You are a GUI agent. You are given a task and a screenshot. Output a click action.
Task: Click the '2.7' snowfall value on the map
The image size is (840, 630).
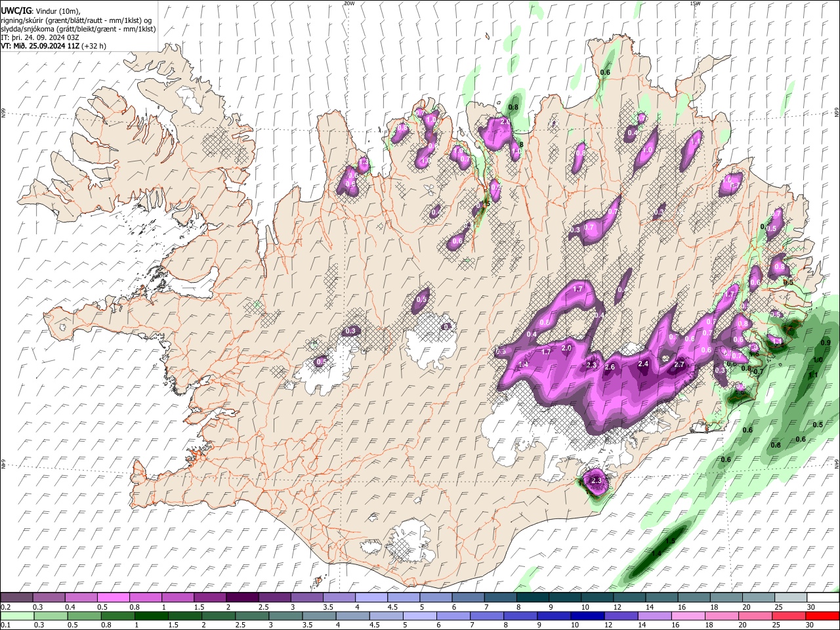click(680, 364)
